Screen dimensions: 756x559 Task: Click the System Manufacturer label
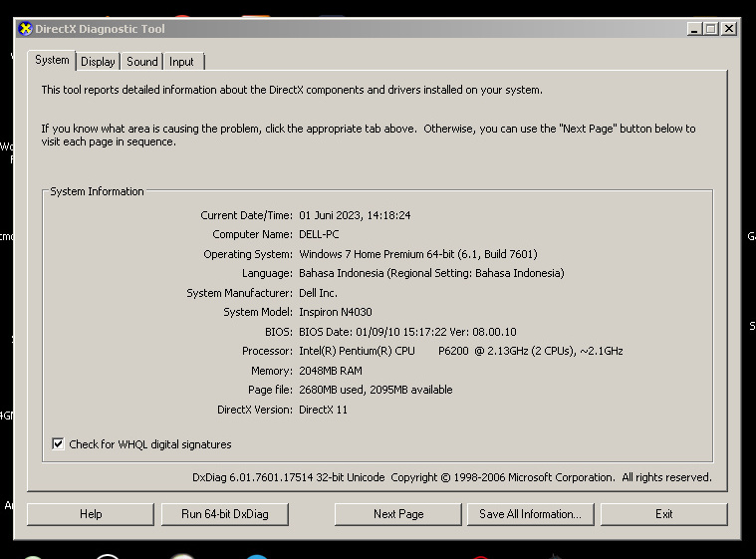click(240, 293)
